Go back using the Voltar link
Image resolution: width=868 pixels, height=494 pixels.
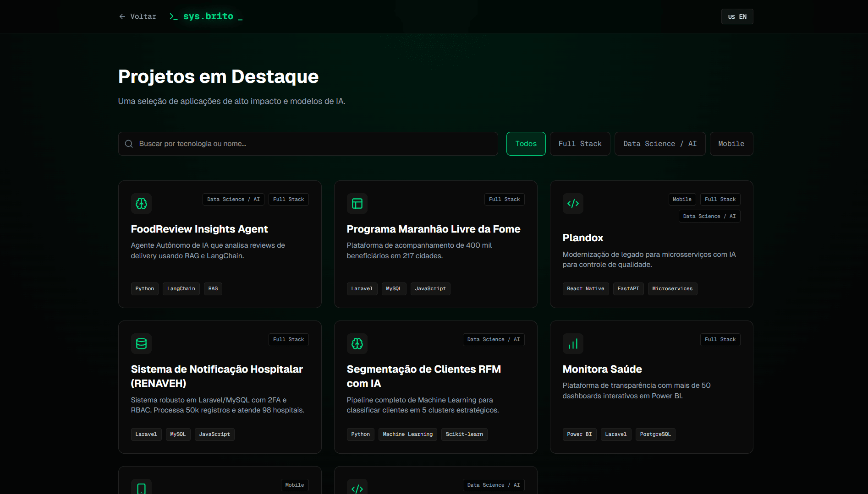point(137,16)
